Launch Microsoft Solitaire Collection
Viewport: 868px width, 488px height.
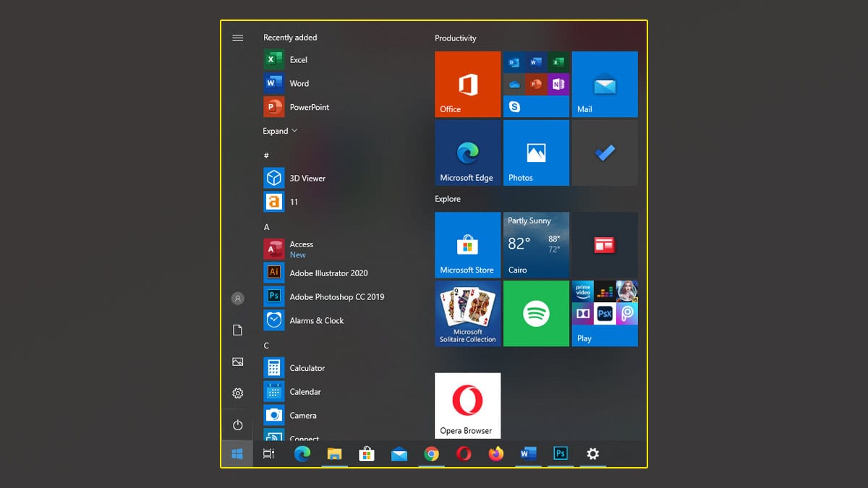tap(467, 313)
